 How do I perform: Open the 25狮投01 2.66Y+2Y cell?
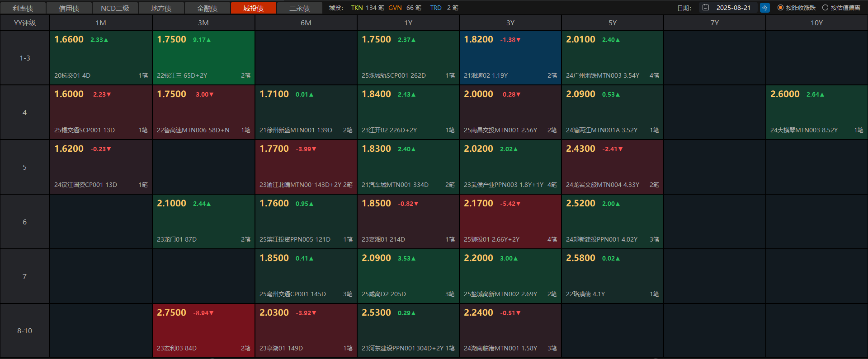[510, 221]
